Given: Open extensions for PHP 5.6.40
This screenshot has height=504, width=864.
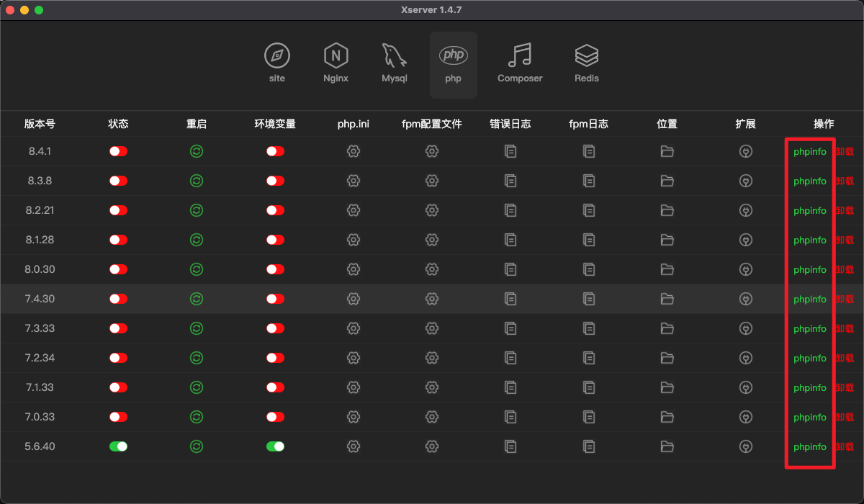Looking at the screenshot, I should point(746,446).
